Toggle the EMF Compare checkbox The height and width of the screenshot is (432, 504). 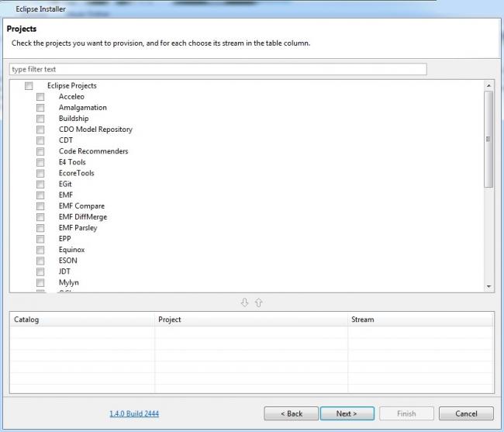click(x=40, y=206)
